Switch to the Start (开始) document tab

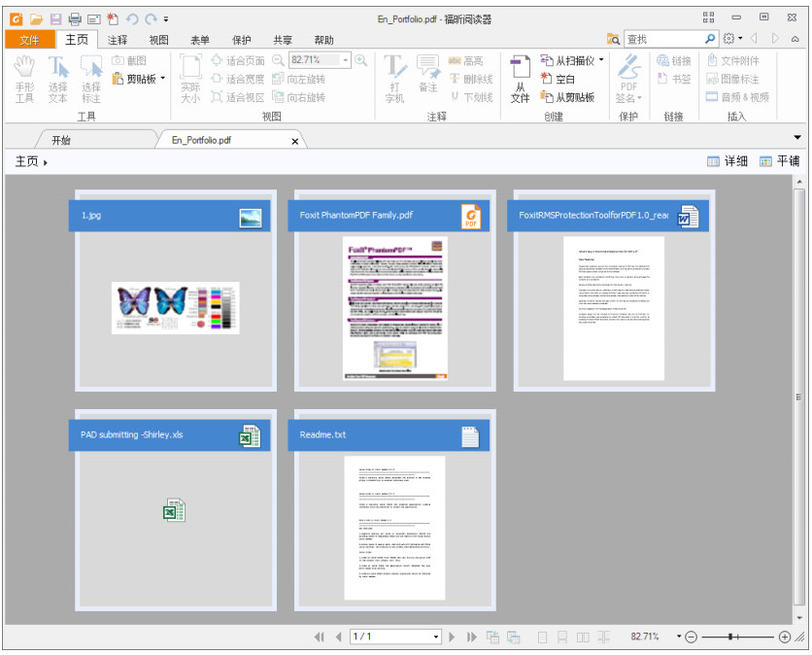pos(61,140)
